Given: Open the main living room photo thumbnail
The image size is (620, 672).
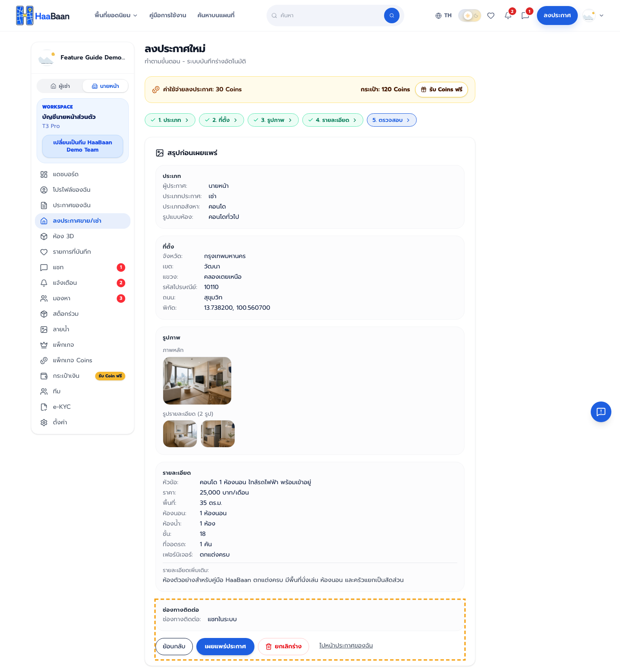Looking at the screenshot, I should pos(197,381).
